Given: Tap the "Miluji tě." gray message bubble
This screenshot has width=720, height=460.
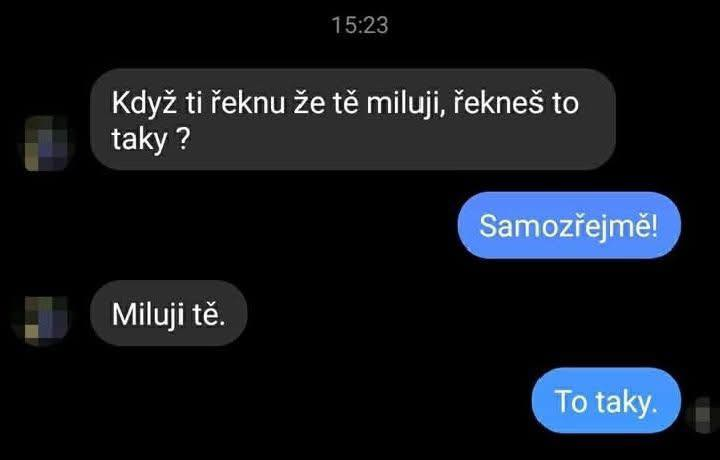Looking at the screenshot, I should (169, 314).
